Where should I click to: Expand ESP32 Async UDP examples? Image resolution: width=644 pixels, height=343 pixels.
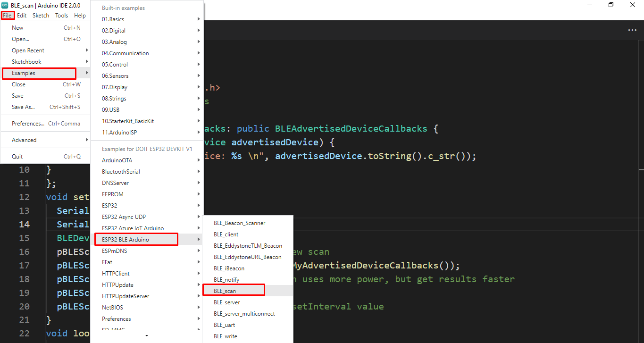coord(147,217)
